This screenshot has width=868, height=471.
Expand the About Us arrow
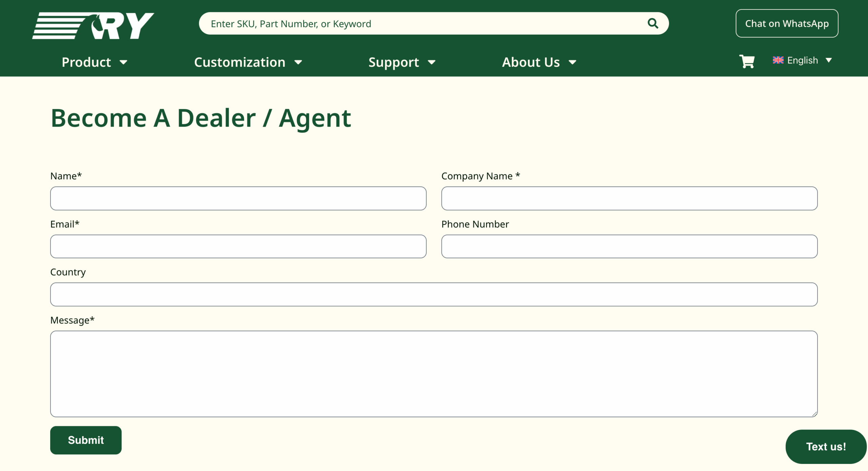[x=573, y=62]
